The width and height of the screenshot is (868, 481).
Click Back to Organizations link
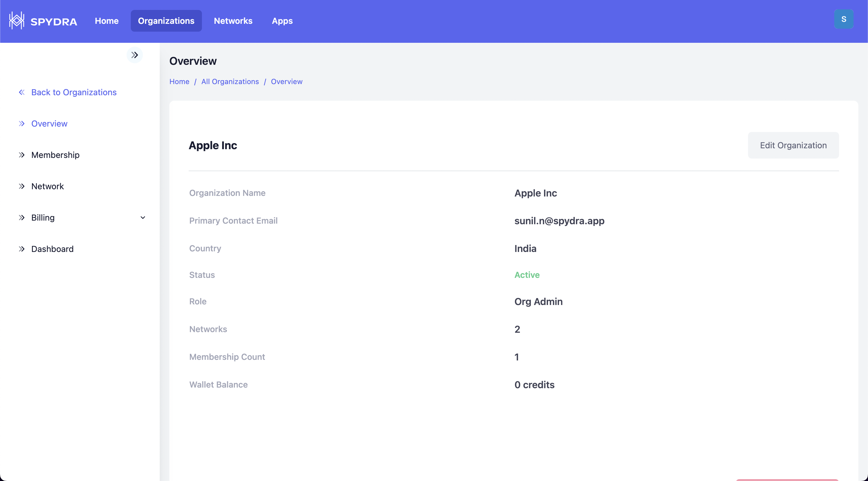[74, 92]
